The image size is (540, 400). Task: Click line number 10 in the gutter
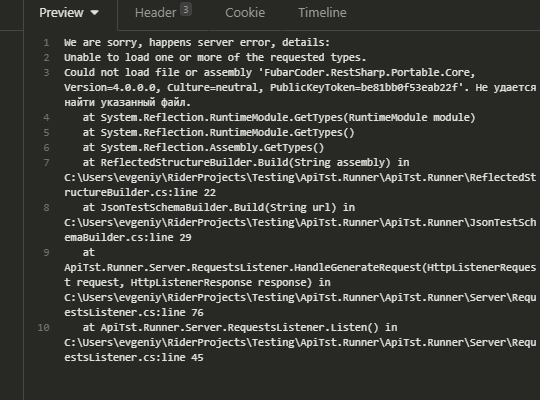click(x=44, y=328)
